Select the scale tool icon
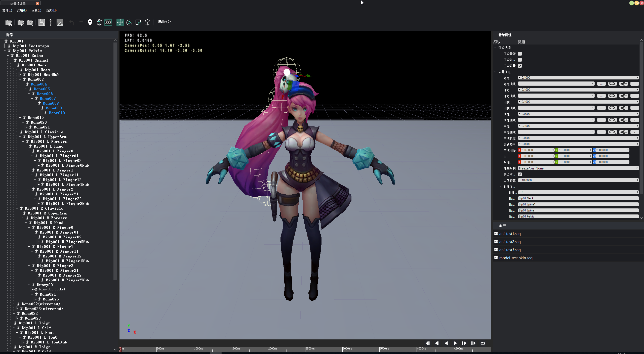 tap(138, 22)
